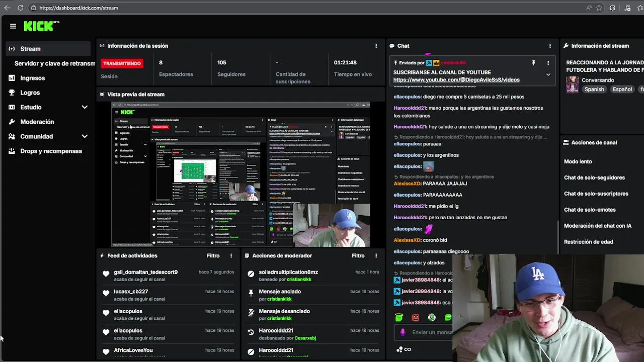Click unban icon beside Harooolddd21 desbaneado
Image resolution: width=644 pixels, height=362 pixels.
point(251,332)
